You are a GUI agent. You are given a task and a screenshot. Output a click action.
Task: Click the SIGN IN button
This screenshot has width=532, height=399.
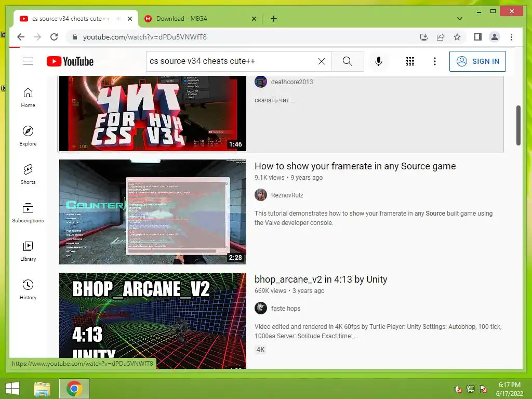pyautogui.click(x=477, y=61)
